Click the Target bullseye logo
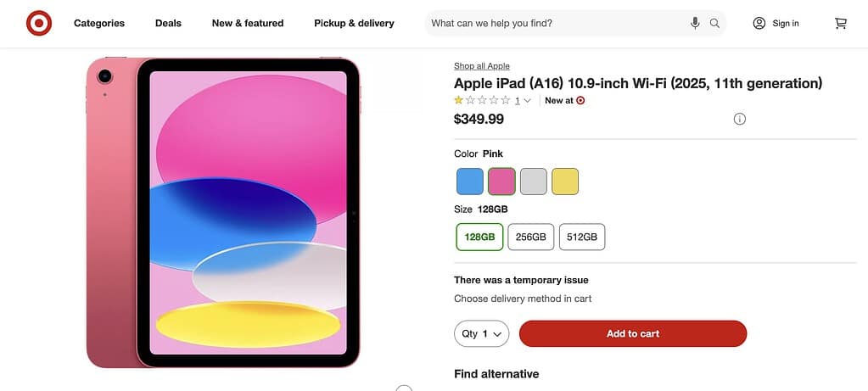Image resolution: width=868 pixels, height=391 pixels. click(39, 24)
